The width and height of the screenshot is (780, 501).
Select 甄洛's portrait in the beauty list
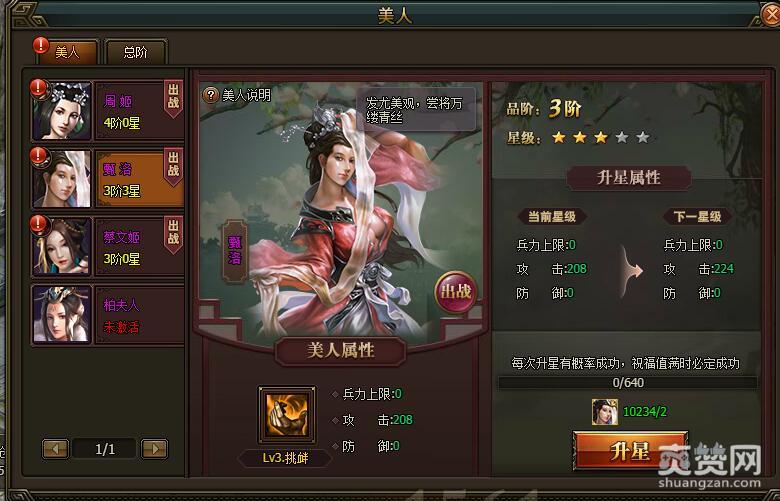click(62, 179)
